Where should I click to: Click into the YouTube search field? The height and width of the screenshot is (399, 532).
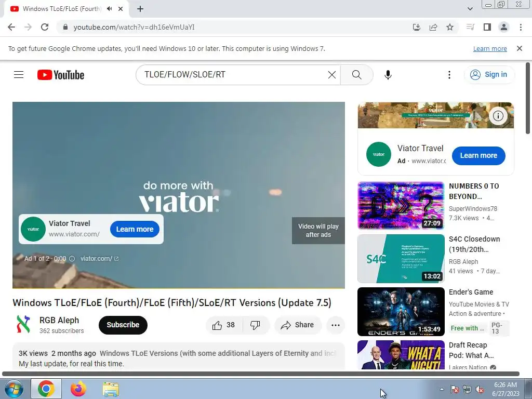(x=234, y=75)
